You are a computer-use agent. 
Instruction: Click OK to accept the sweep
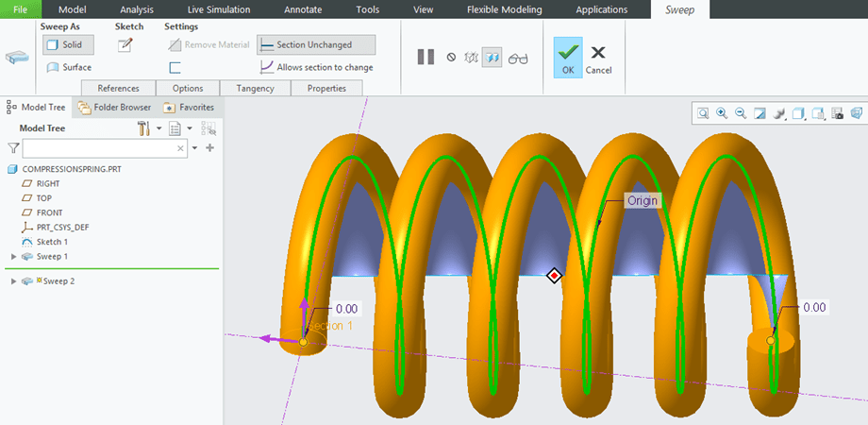(x=567, y=59)
